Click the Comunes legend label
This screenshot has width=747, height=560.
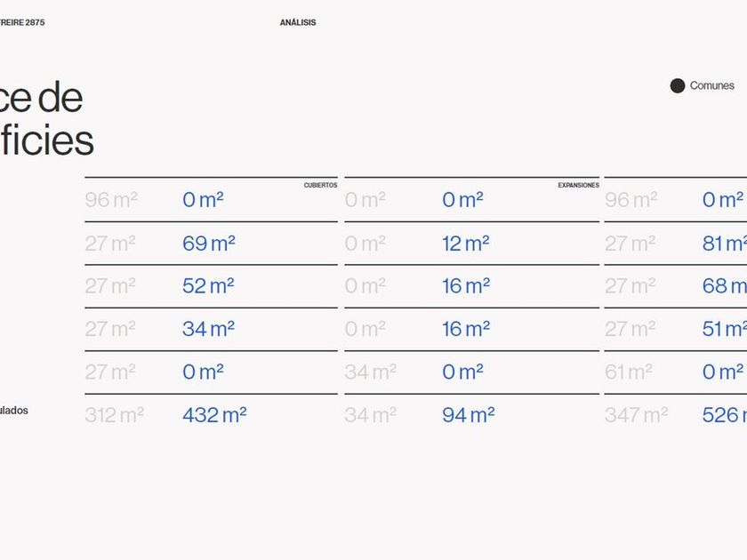[x=711, y=86]
